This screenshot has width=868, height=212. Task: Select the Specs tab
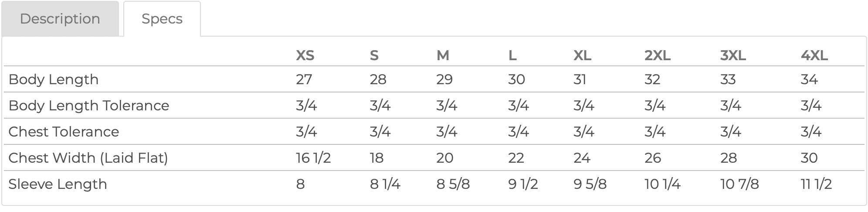click(x=162, y=19)
